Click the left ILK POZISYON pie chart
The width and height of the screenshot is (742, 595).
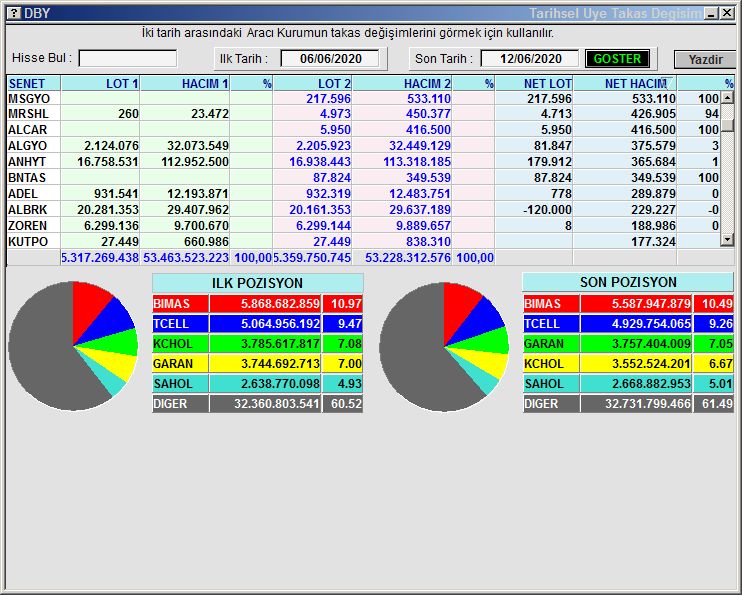click(x=72, y=345)
